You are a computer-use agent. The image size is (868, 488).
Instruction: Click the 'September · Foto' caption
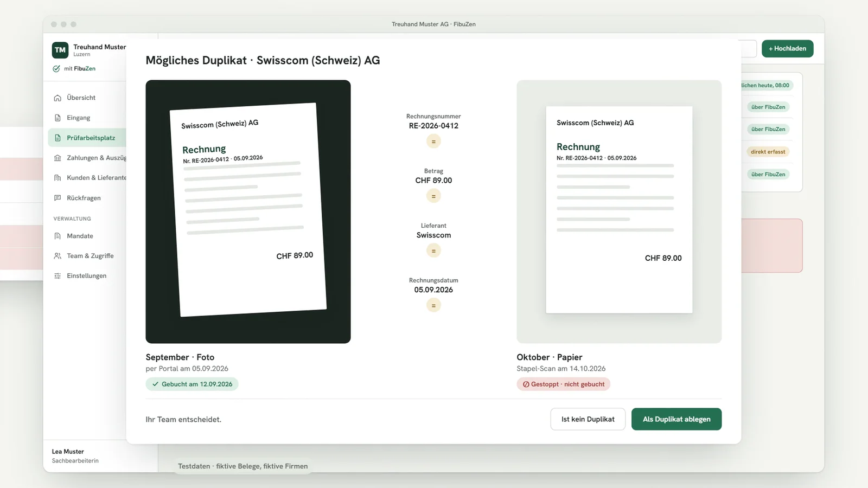(180, 357)
